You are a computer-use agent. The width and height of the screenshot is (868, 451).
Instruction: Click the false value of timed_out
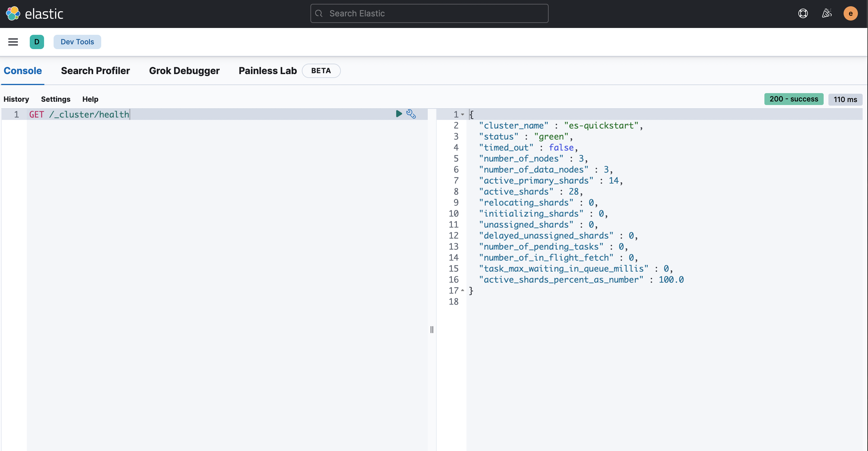coord(561,148)
